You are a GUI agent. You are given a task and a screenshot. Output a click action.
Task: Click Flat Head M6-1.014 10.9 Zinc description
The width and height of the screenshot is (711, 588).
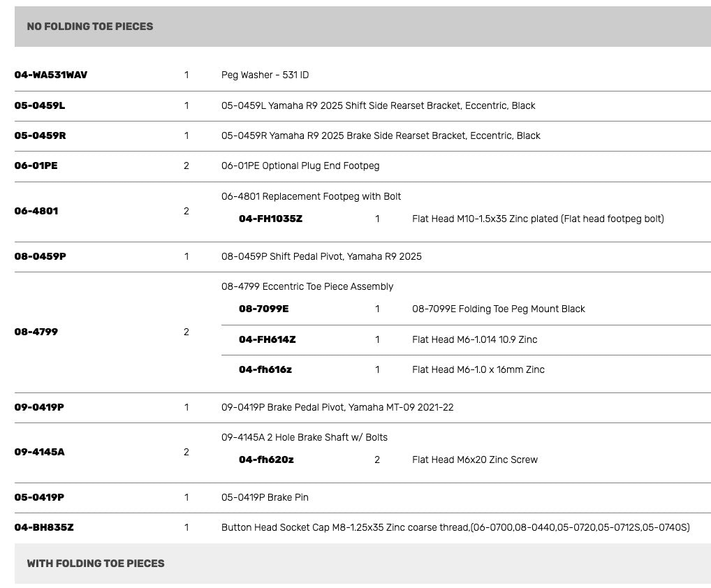point(474,339)
